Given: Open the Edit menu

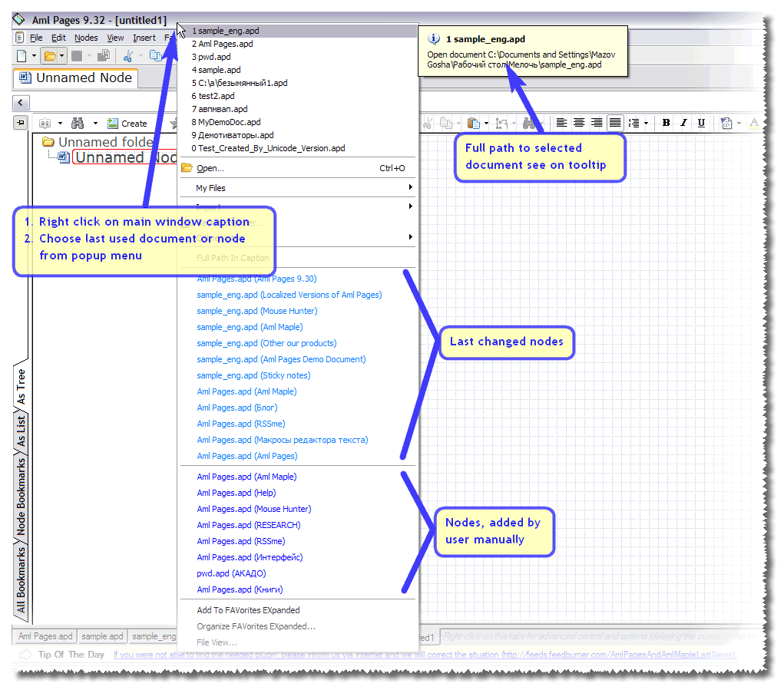Looking at the screenshot, I should click(58, 38).
